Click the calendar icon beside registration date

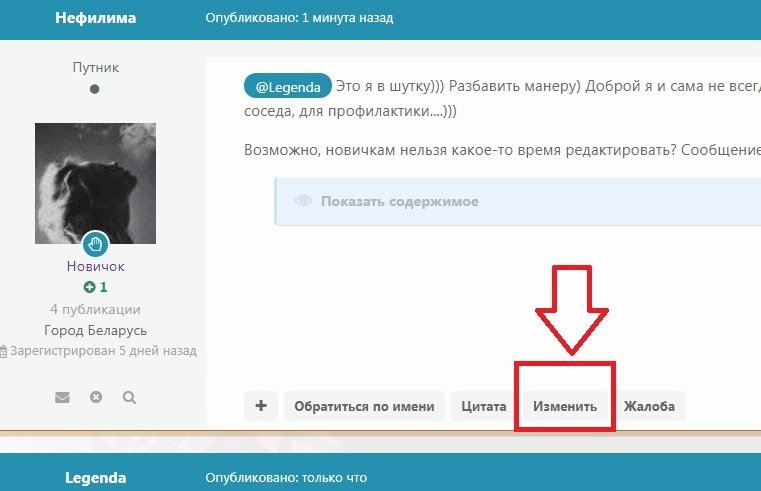(x=4, y=352)
